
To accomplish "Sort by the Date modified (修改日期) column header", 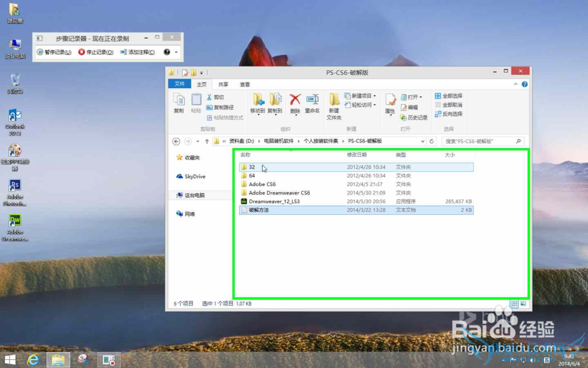I will coord(357,155).
